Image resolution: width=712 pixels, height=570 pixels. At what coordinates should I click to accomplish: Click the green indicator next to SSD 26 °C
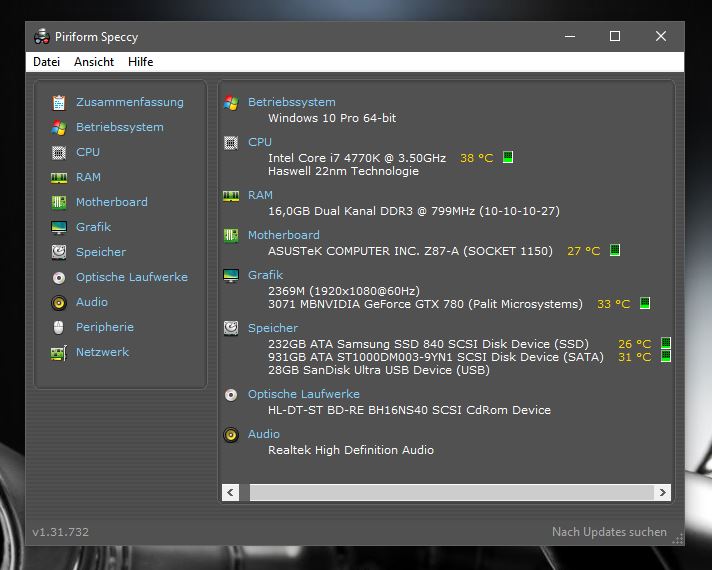666,342
